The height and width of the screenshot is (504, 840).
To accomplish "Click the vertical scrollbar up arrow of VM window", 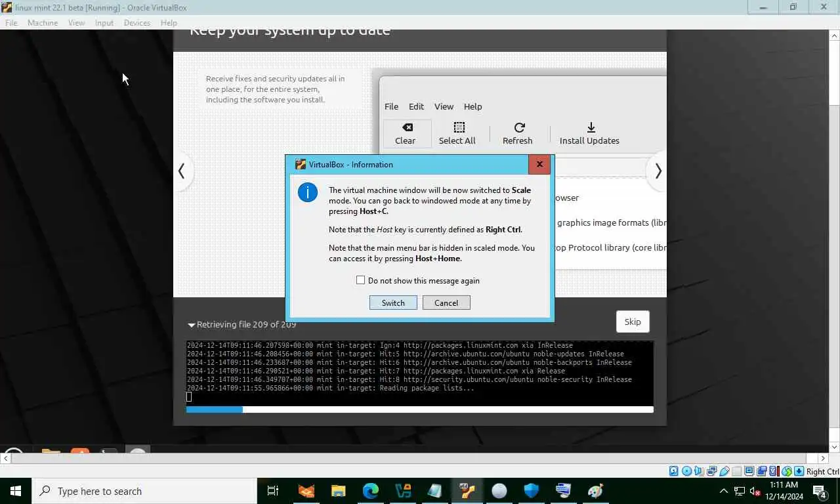I will click(x=834, y=35).
